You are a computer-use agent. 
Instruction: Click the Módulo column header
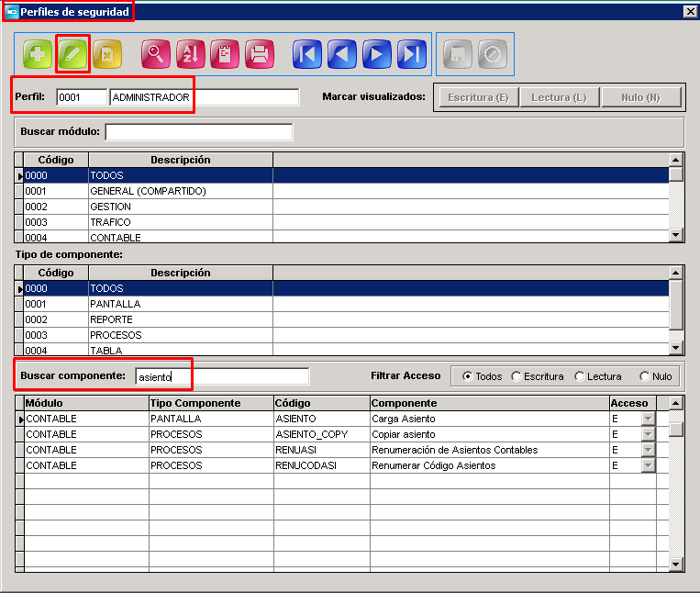point(86,403)
